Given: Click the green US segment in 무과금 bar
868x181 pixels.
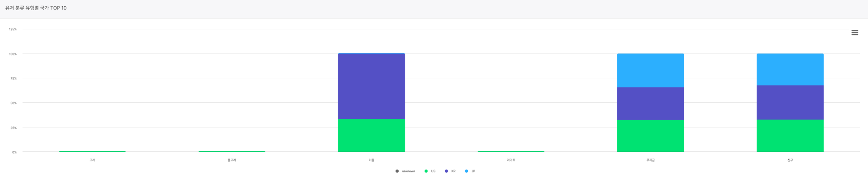Looking at the screenshot, I should coord(650,136).
